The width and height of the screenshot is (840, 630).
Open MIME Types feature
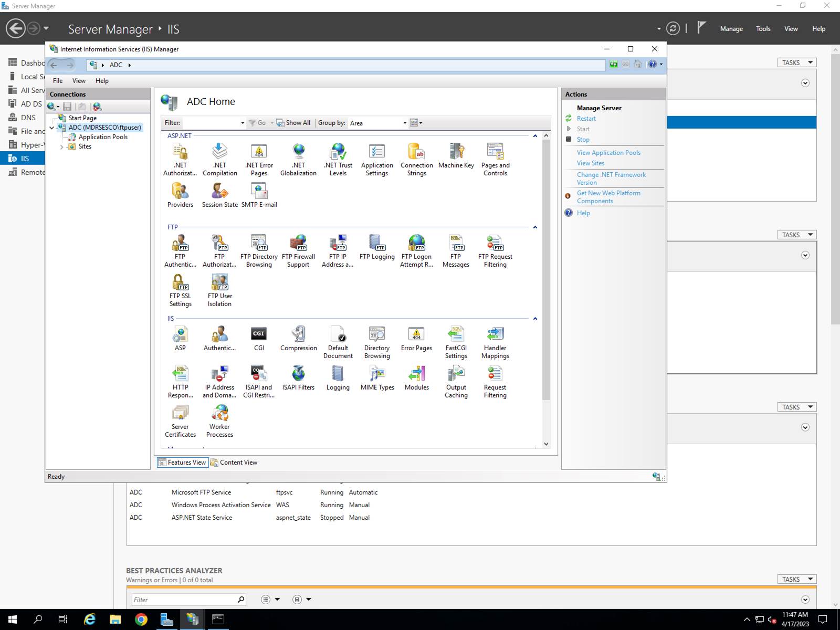[x=377, y=378]
